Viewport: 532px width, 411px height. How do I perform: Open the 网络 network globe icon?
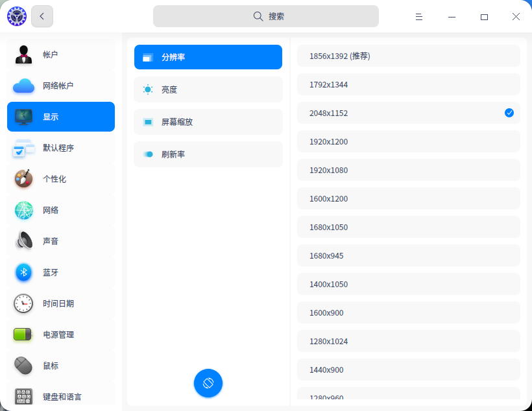pyautogui.click(x=24, y=210)
